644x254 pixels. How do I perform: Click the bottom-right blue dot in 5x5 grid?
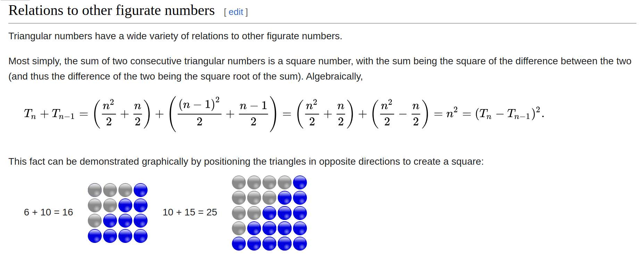pos(300,244)
